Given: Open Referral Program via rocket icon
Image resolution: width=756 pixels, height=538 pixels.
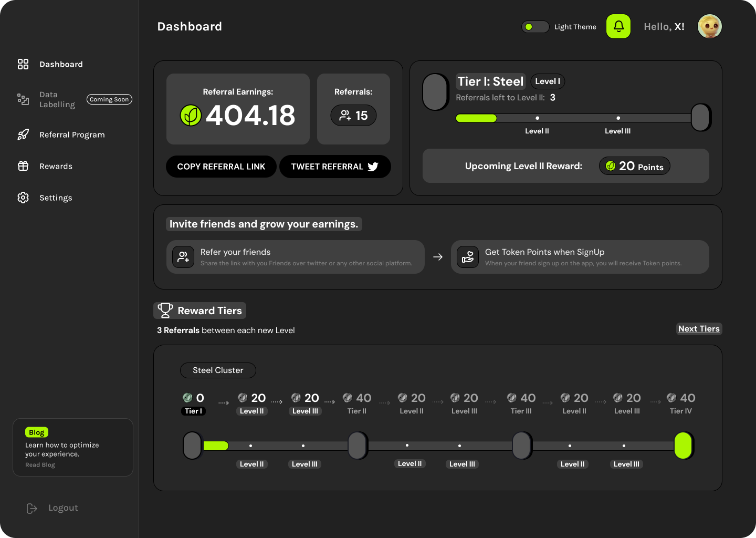Looking at the screenshot, I should (23, 134).
